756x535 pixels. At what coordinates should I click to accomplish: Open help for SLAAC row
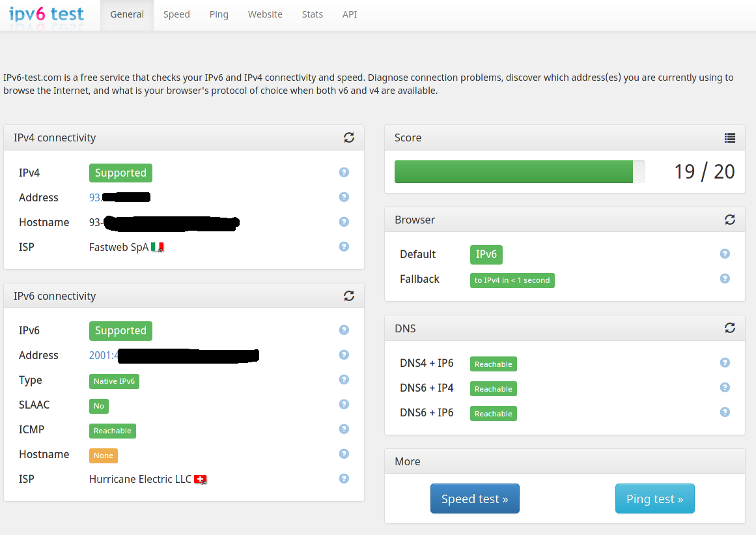(x=344, y=404)
